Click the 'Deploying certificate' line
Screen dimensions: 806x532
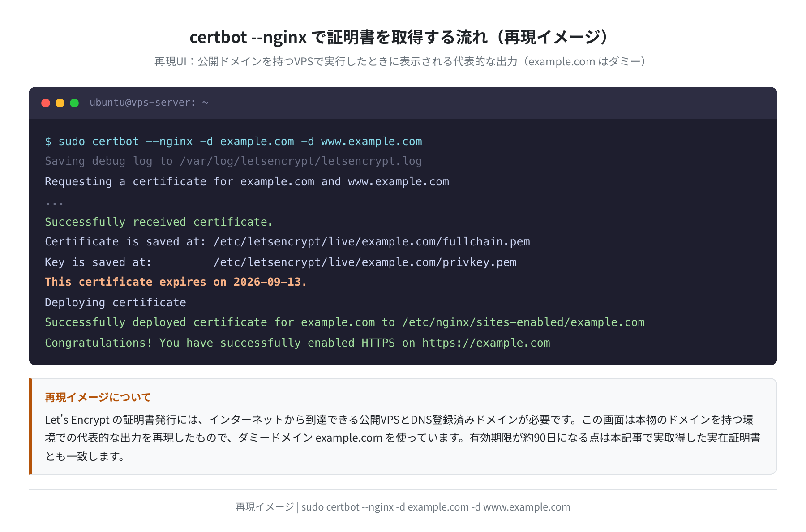click(116, 303)
